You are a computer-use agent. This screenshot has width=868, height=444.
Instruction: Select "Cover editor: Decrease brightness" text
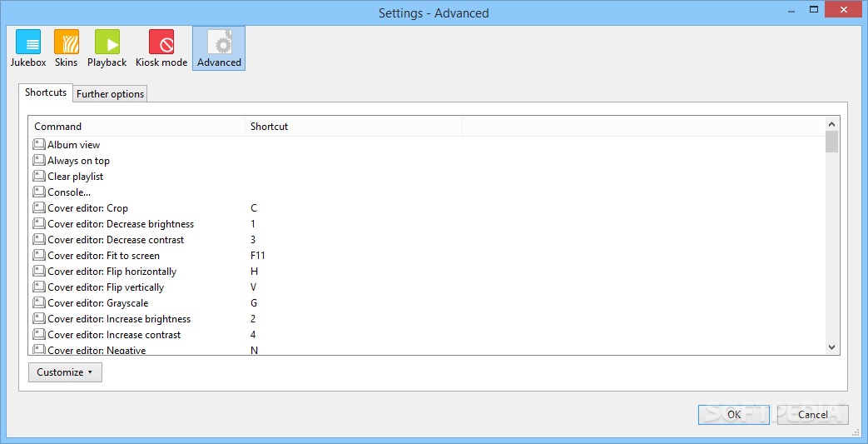[x=121, y=224]
